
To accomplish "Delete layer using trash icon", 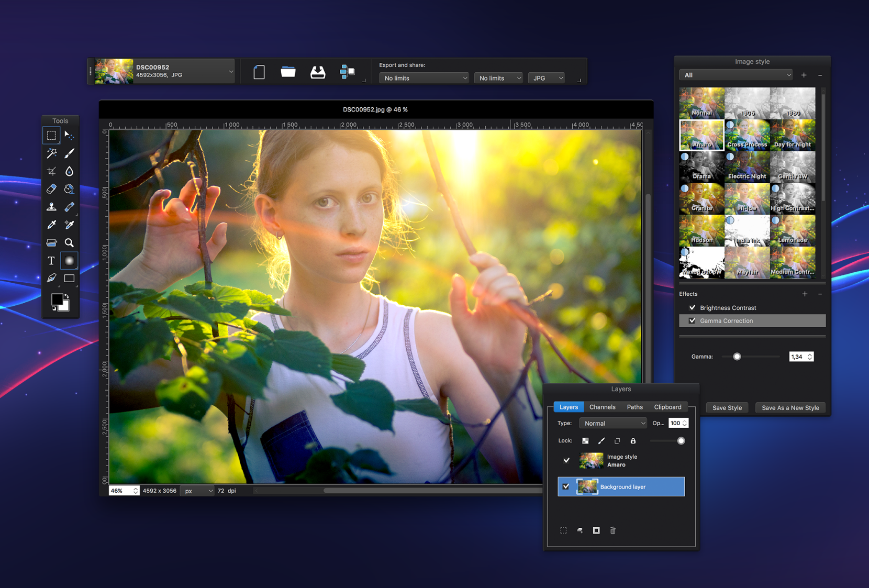I will tap(612, 530).
